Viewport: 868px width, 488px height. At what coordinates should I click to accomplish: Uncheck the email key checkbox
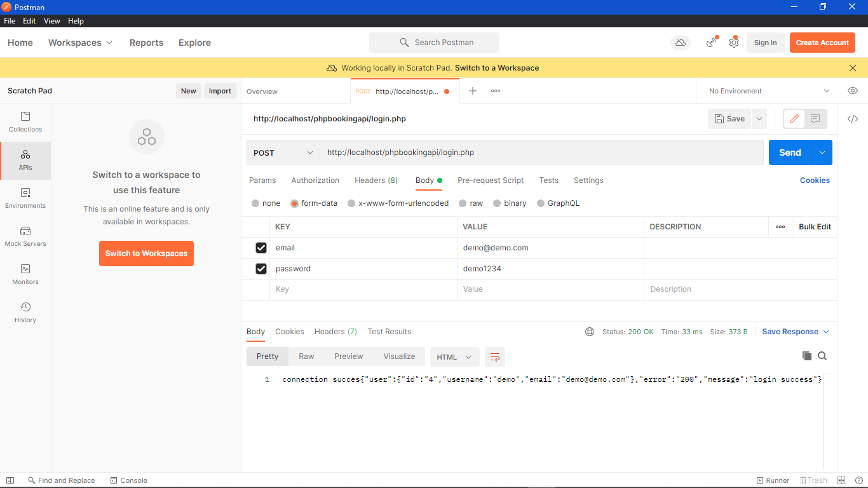261,248
